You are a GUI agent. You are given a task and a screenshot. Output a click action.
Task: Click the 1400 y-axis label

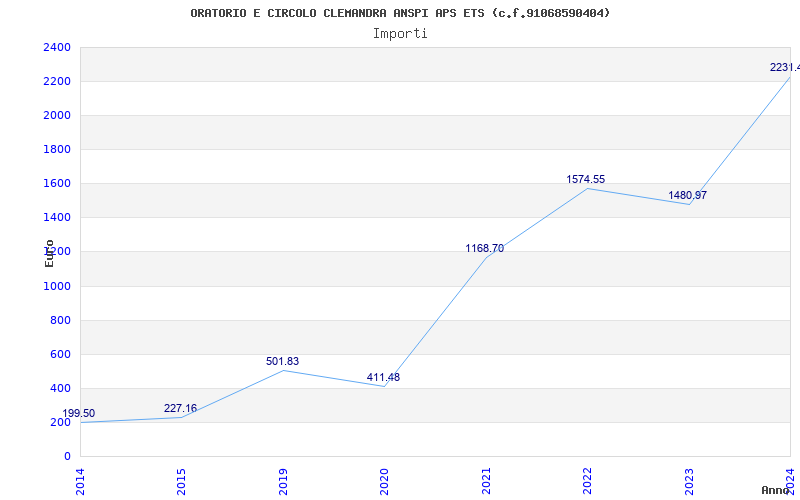[57, 217]
